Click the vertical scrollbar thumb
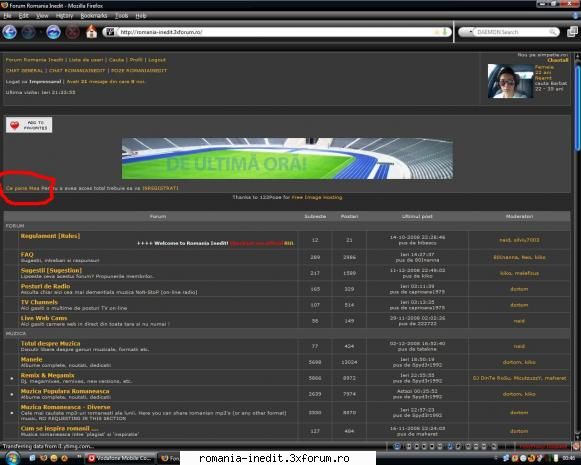 pyautogui.click(x=577, y=107)
